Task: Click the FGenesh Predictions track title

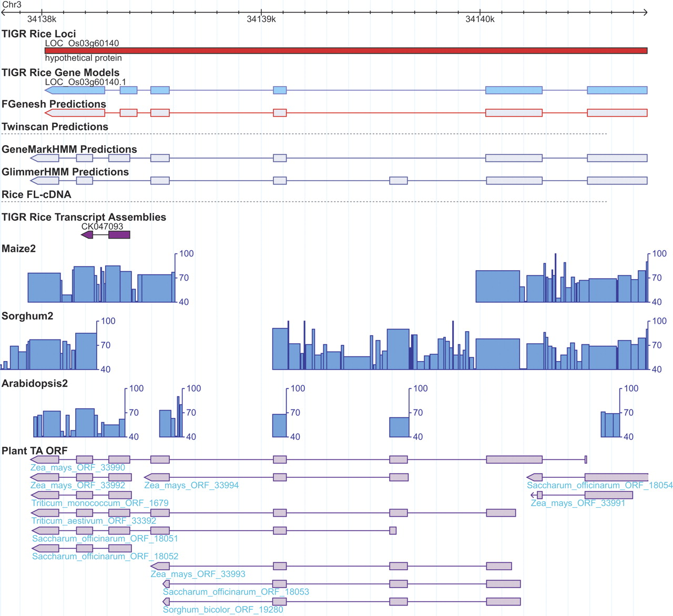Action: click(x=54, y=104)
